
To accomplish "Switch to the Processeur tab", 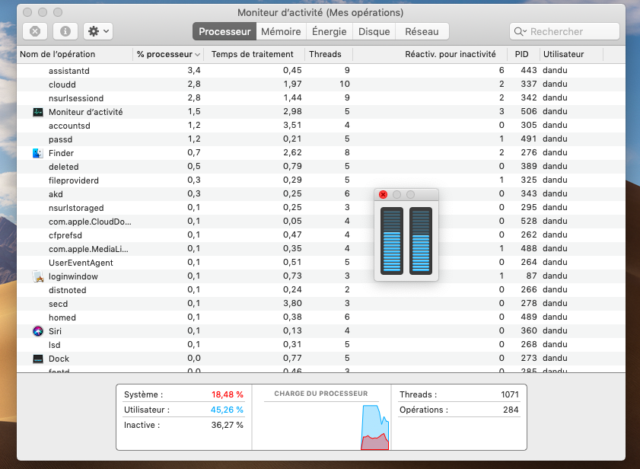I will tap(224, 31).
